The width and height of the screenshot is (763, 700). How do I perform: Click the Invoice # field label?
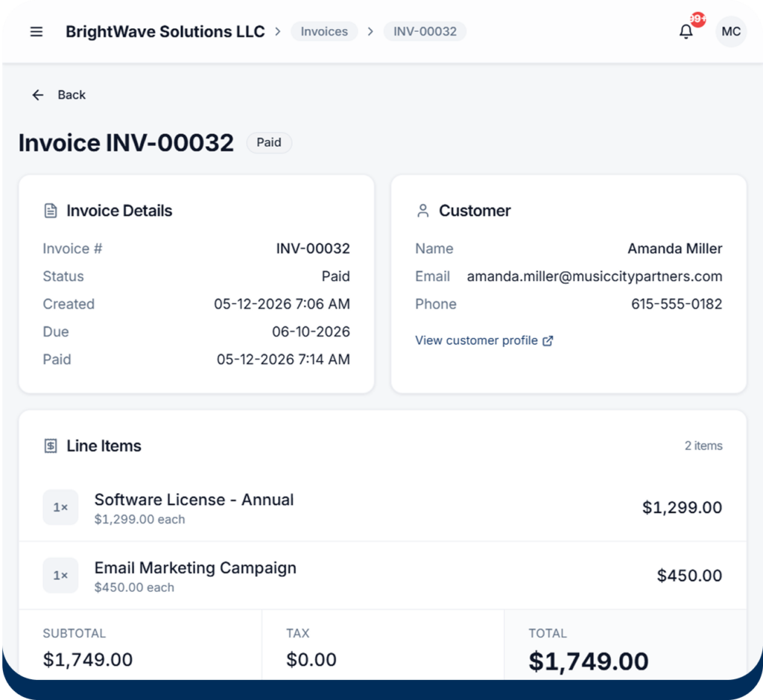pyautogui.click(x=72, y=249)
